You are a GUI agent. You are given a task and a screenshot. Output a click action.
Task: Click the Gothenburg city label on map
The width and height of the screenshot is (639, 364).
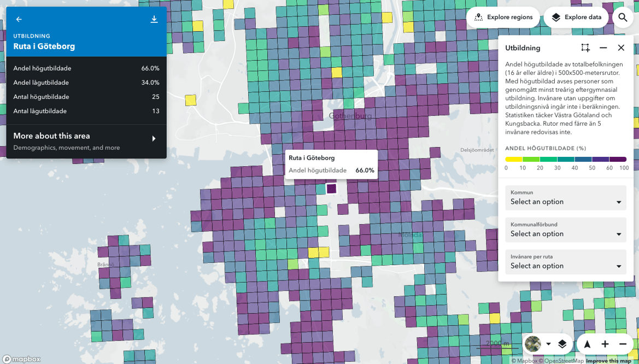(x=350, y=116)
